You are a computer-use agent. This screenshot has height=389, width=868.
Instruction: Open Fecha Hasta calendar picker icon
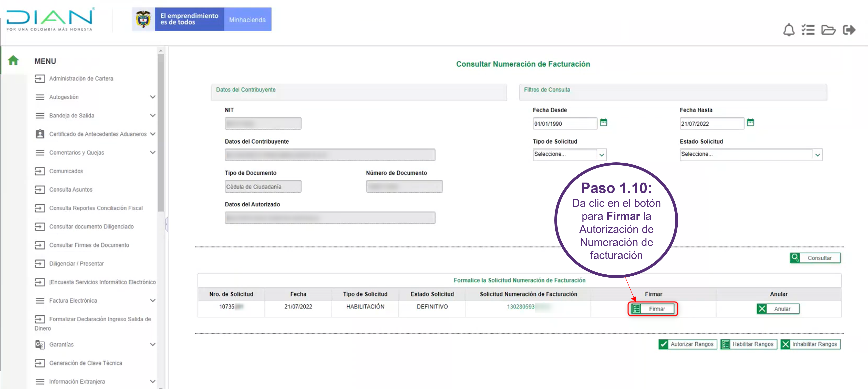point(750,122)
